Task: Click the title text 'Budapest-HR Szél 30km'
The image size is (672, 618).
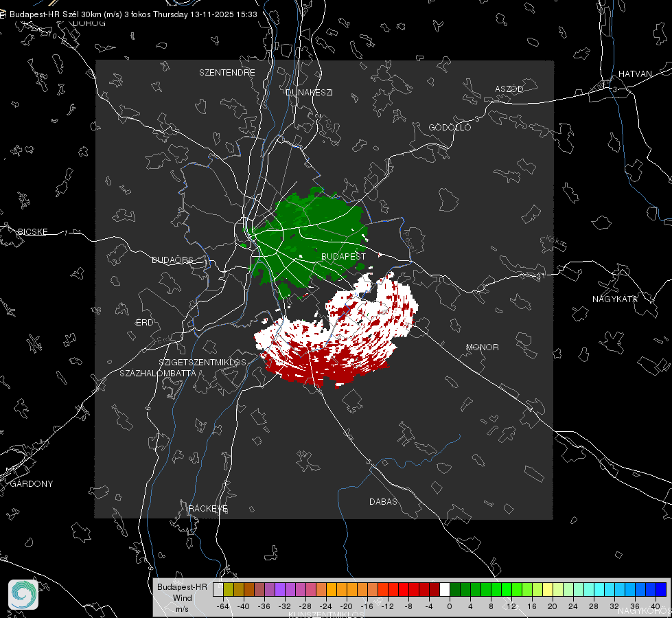Action: pos(56,14)
